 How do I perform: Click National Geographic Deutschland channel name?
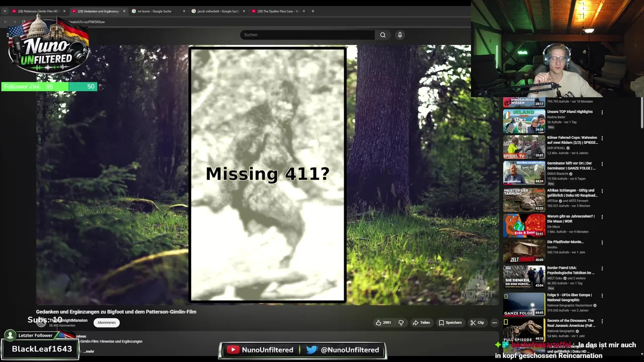point(570,305)
